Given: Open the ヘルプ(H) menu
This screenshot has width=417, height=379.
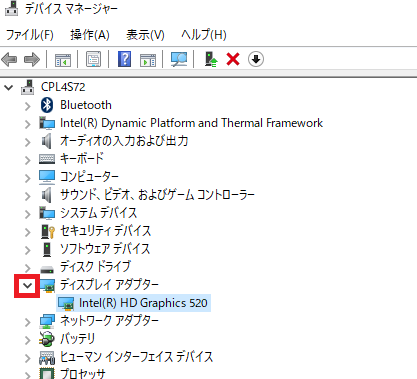Looking at the screenshot, I should pyautogui.click(x=204, y=35).
